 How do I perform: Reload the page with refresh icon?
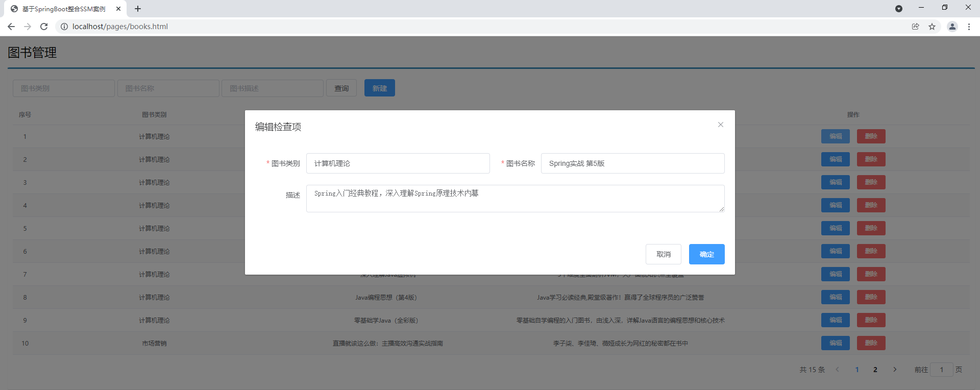tap(44, 27)
